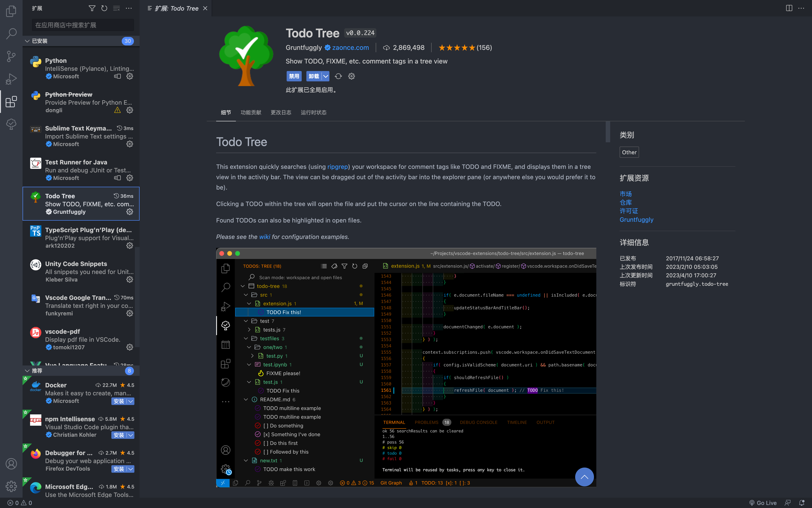
Task: Close the Todo Tree editor tab
Action: [205, 8]
